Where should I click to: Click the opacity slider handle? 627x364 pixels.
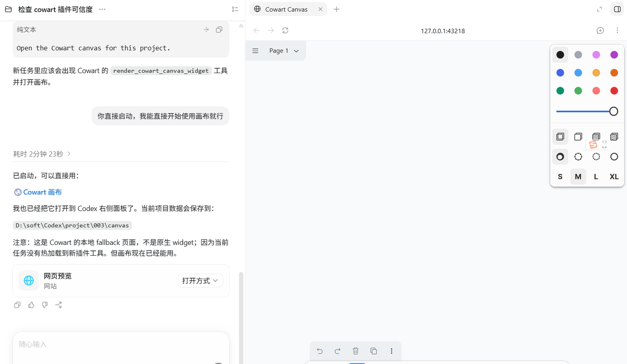coord(613,112)
